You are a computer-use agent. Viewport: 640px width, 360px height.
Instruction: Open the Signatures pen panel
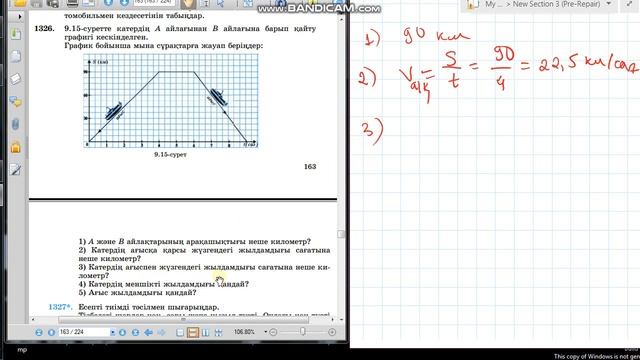[x=16, y=169]
